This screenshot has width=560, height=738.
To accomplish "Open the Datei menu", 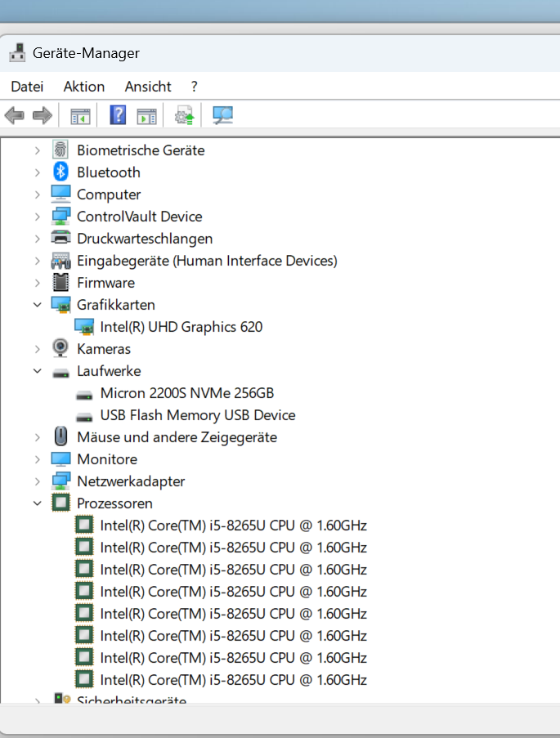I will 27,87.
